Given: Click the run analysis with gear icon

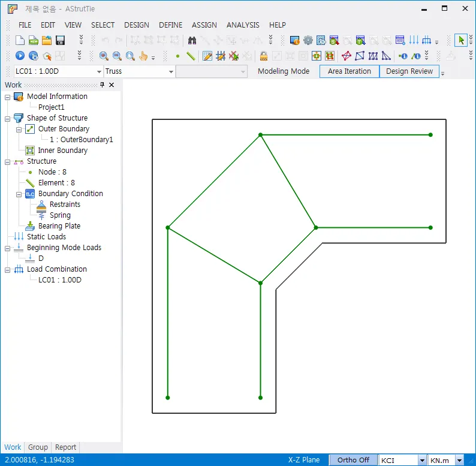Looking at the screenshot, I should (x=34, y=56).
